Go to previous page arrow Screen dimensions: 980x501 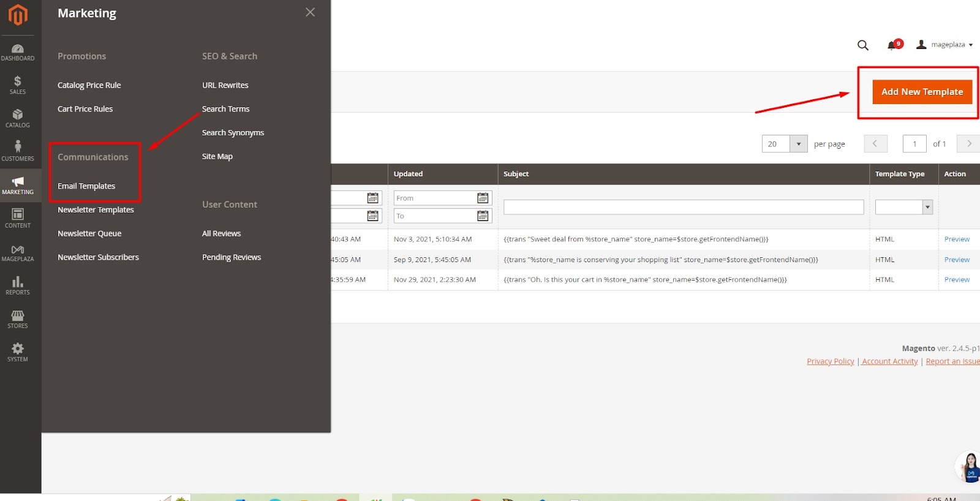coord(875,144)
